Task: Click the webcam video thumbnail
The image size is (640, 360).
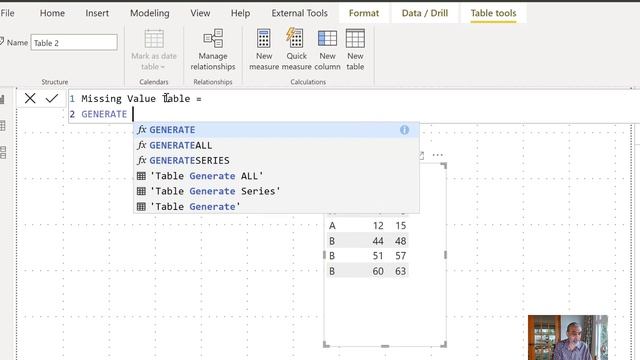Action: (x=568, y=337)
